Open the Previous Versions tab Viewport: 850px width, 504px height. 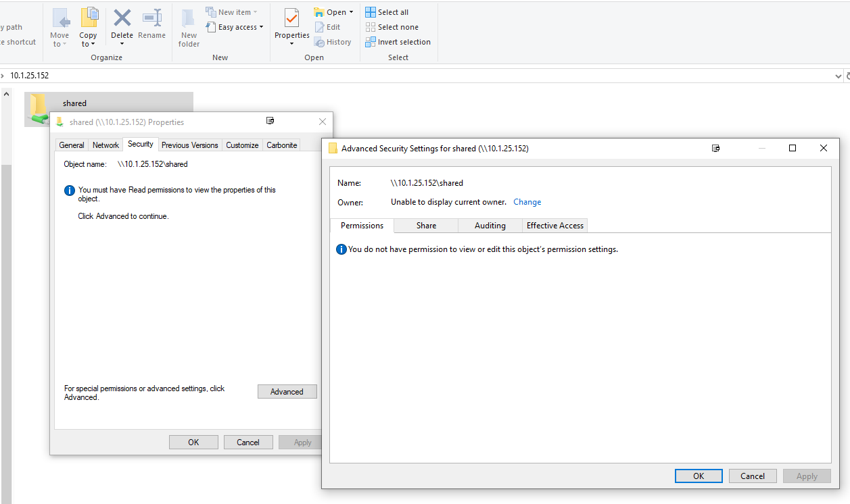pos(190,145)
